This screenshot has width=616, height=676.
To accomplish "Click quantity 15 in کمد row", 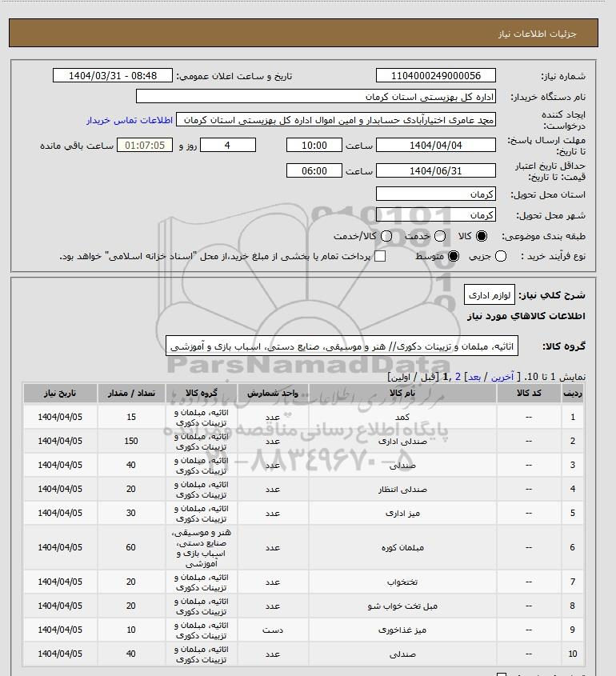I will coord(131,417).
